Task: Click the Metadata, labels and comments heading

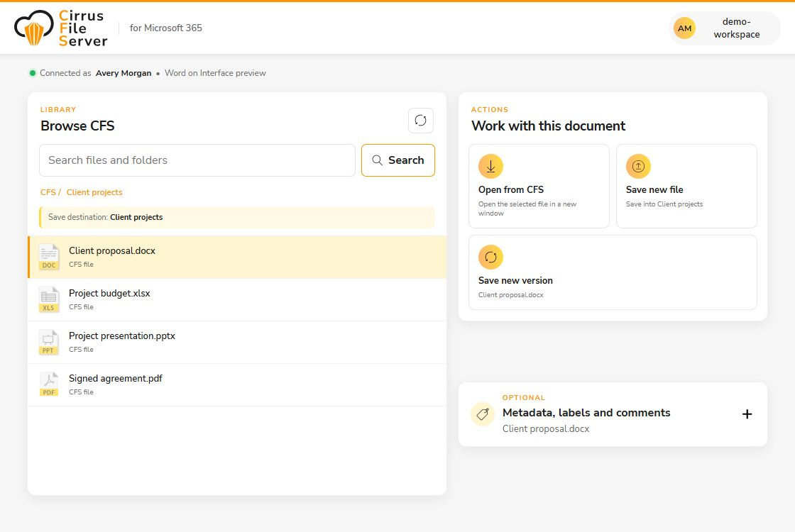Action: click(x=586, y=412)
